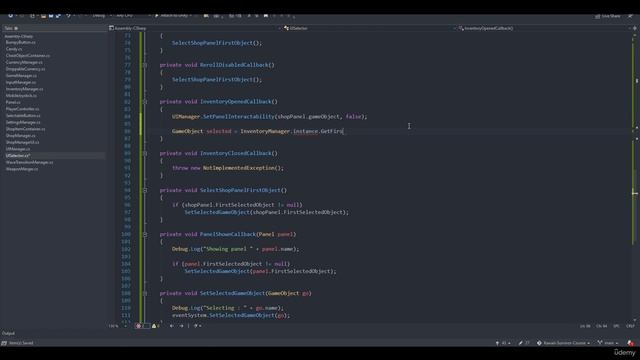Image resolution: width=640 pixels, height=360 pixels.
Task: Collapse the InventoryClosedCallback method
Action: (145, 153)
